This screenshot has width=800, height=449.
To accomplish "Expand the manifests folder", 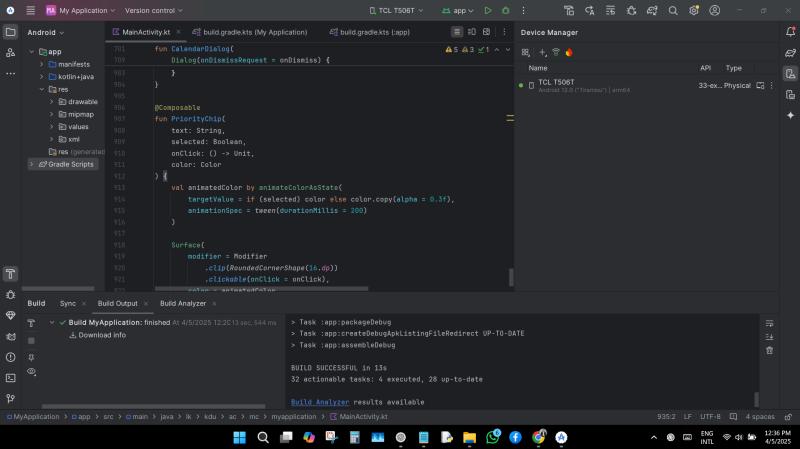I will pyautogui.click(x=42, y=64).
